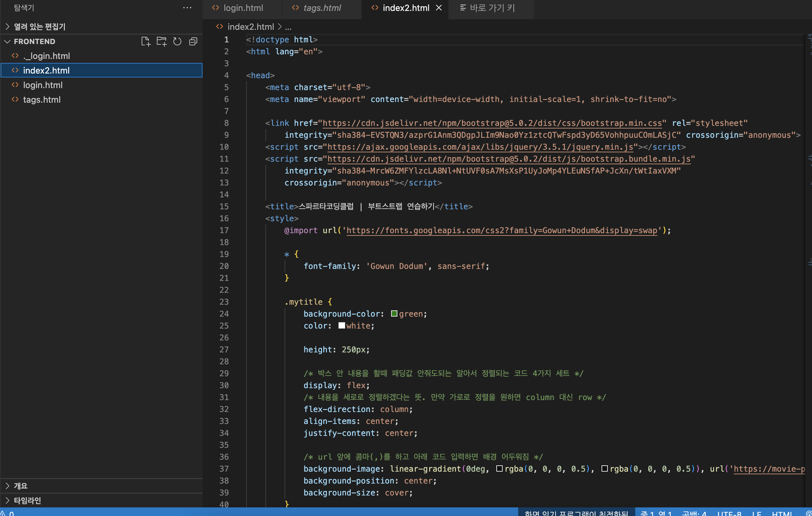Click the .mytitle selector on line 23

(303, 302)
